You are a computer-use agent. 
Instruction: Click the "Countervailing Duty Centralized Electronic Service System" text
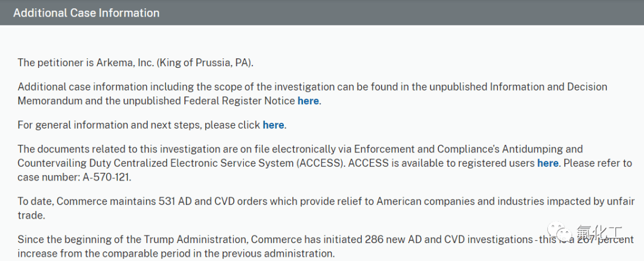coord(156,163)
